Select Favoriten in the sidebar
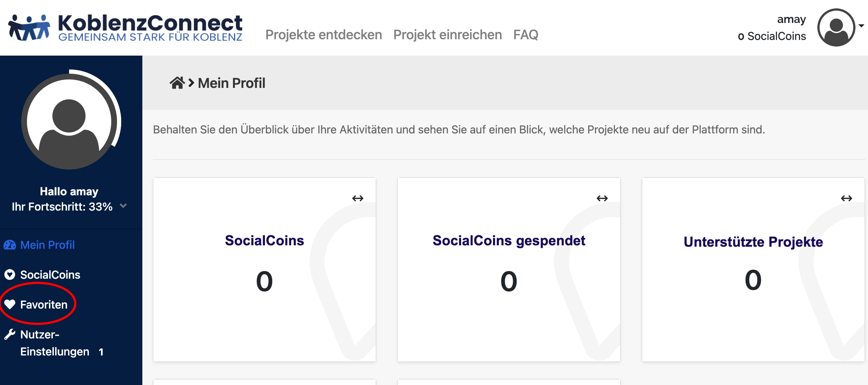868x385 pixels. click(x=44, y=305)
